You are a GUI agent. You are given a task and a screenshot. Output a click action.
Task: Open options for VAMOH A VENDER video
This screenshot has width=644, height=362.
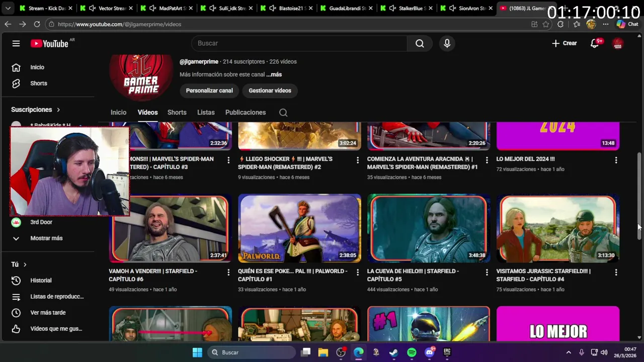(228, 272)
